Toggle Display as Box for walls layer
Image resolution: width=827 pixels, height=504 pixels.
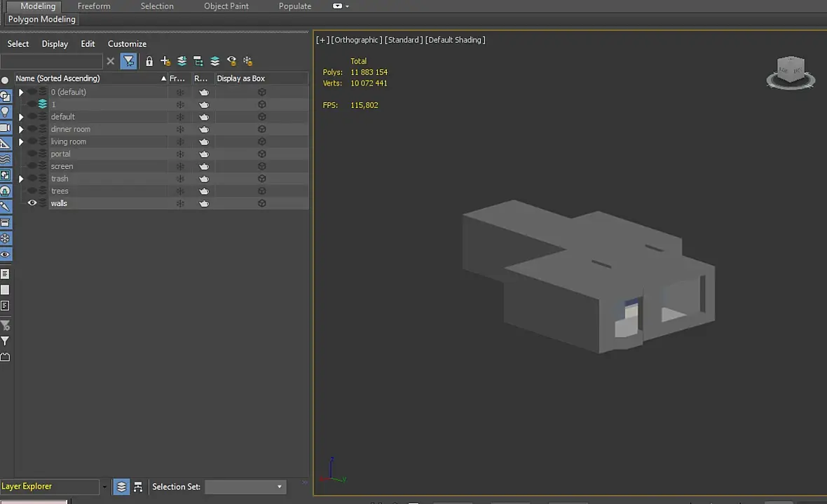pos(261,203)
